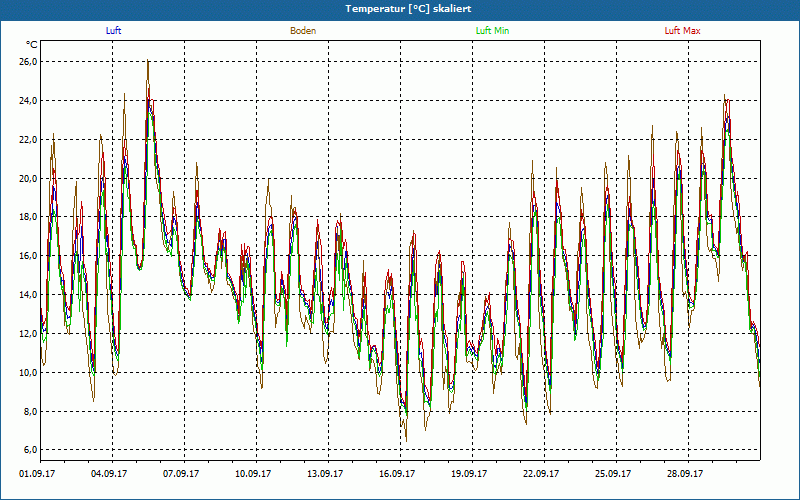
Task: Select the 04.09.17 date label
Action: 110,475
